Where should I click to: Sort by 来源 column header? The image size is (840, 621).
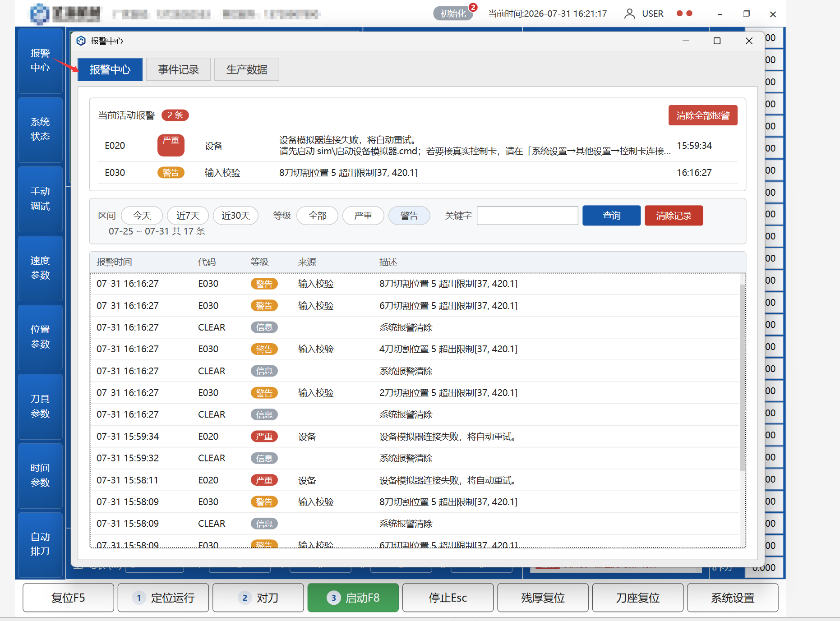click(x=307, y=262)
